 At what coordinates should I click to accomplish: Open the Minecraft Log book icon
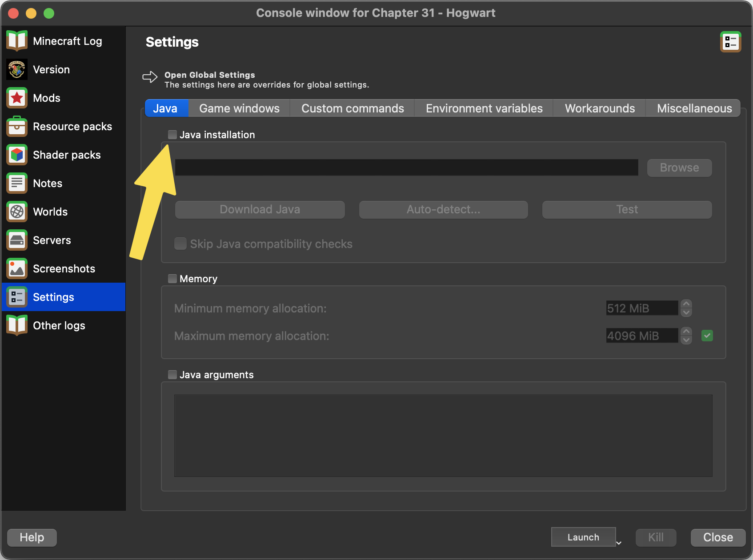point(17,41)
